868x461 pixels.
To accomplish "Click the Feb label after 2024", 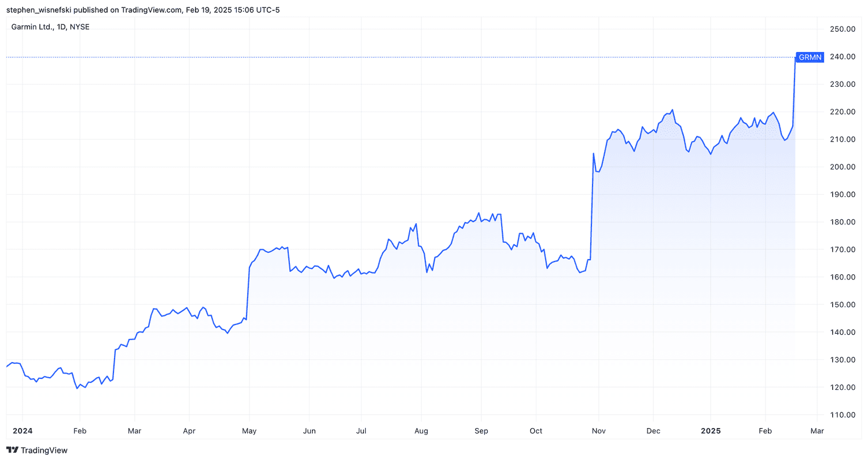I will 80,431.
